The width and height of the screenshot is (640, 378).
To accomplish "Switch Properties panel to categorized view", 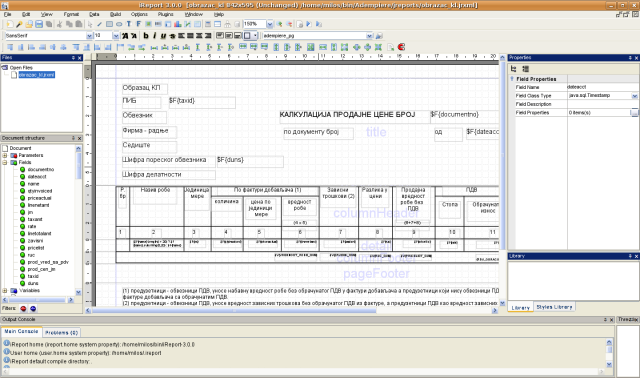I will [x=513, y=69].
